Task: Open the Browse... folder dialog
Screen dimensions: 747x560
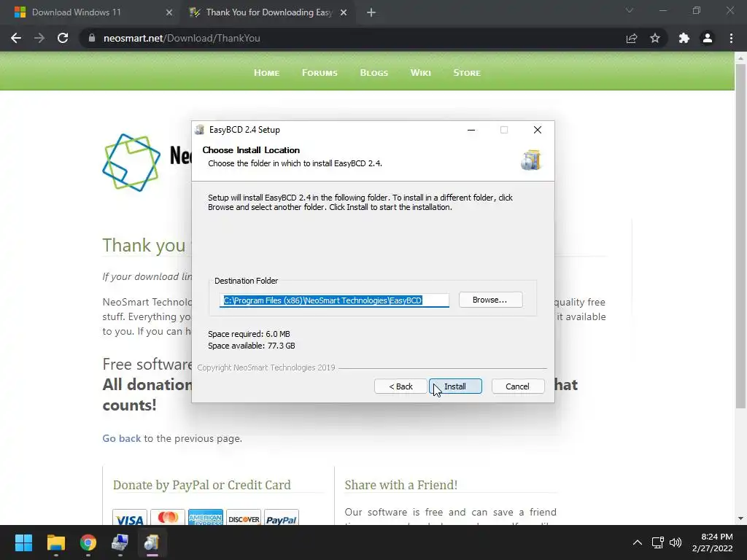Action: (x=490, y=300)
